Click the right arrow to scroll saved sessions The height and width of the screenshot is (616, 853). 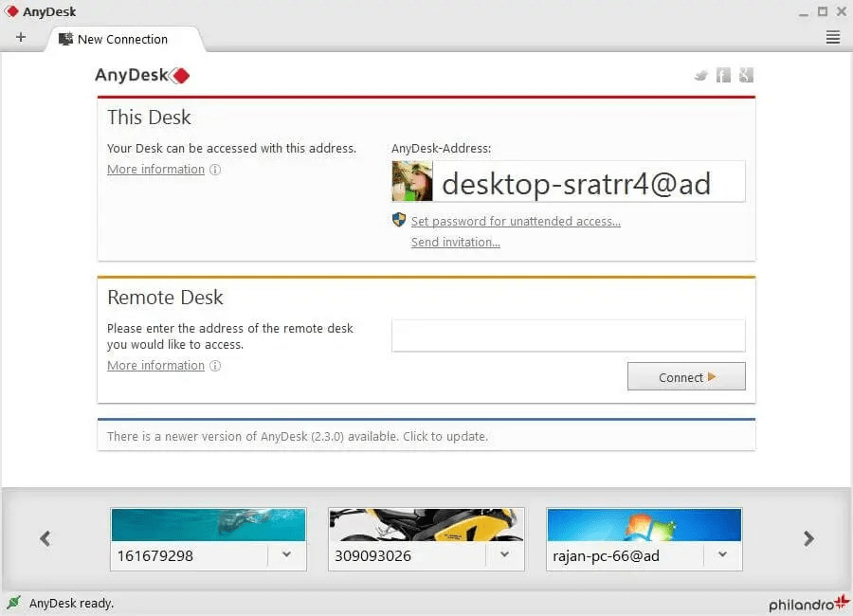(808, 538)
